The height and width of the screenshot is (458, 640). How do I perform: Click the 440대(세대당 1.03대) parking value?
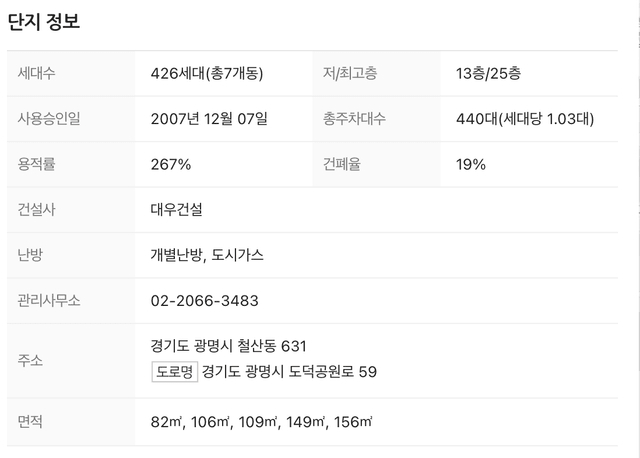(525, 119)
